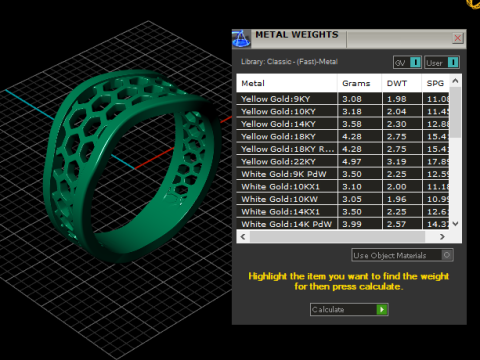
Task: Click the 3.08 grams value
Action: (352, 99)
